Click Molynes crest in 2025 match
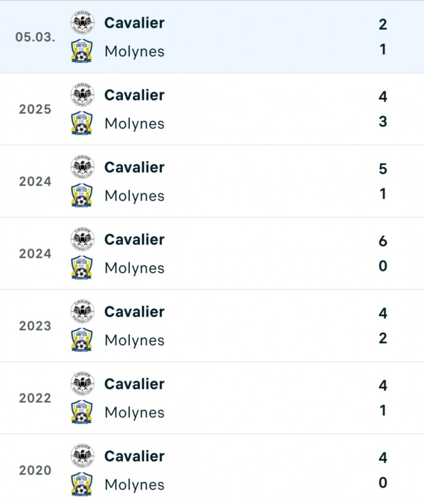This screenshot has width=424, height=504. 82,123
